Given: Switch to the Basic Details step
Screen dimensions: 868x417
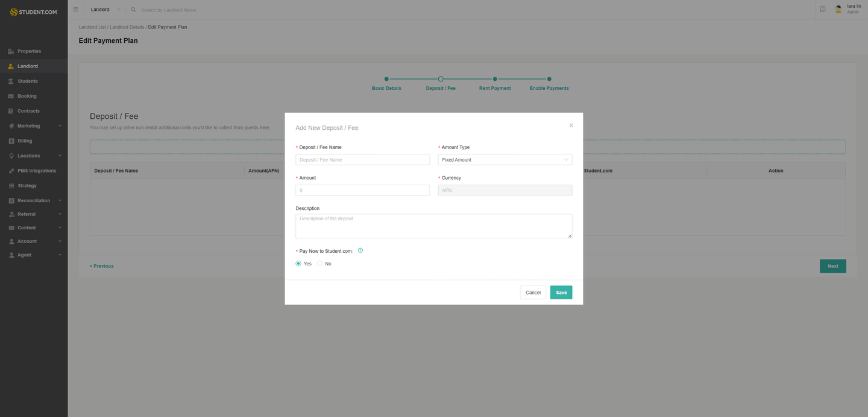Looking at the screenshot, I should pos(386,79).
